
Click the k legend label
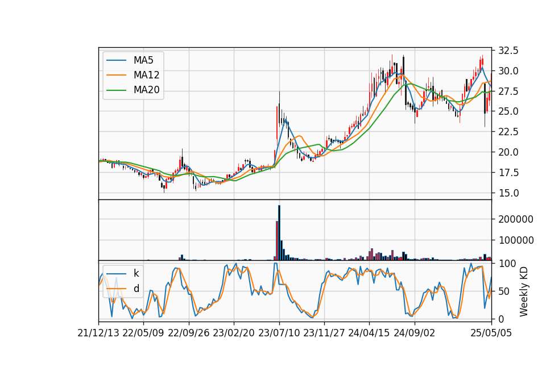pos(136,273)
